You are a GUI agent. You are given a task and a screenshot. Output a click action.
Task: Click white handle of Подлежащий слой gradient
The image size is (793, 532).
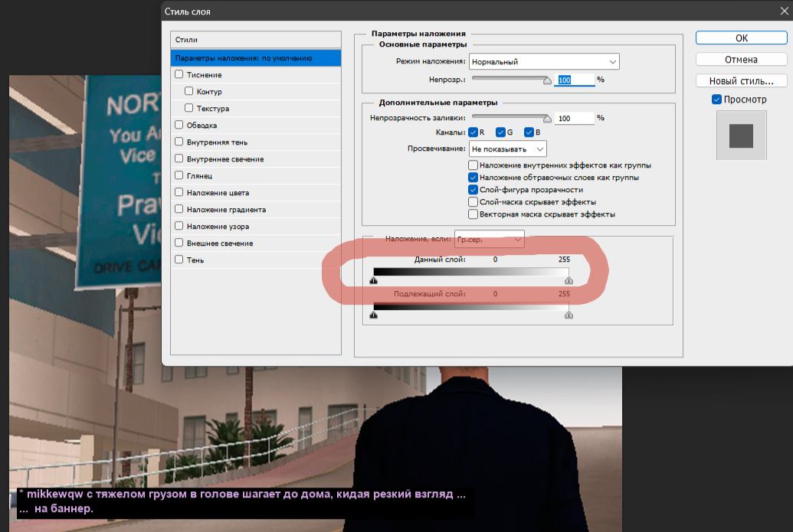click(x=569, y=315)
